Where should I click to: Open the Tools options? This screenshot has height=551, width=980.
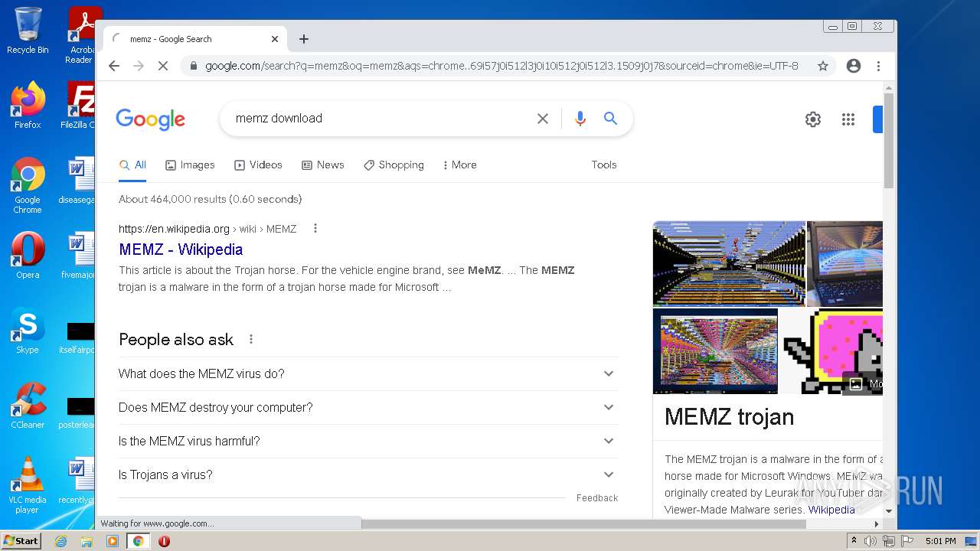[604, 165]
